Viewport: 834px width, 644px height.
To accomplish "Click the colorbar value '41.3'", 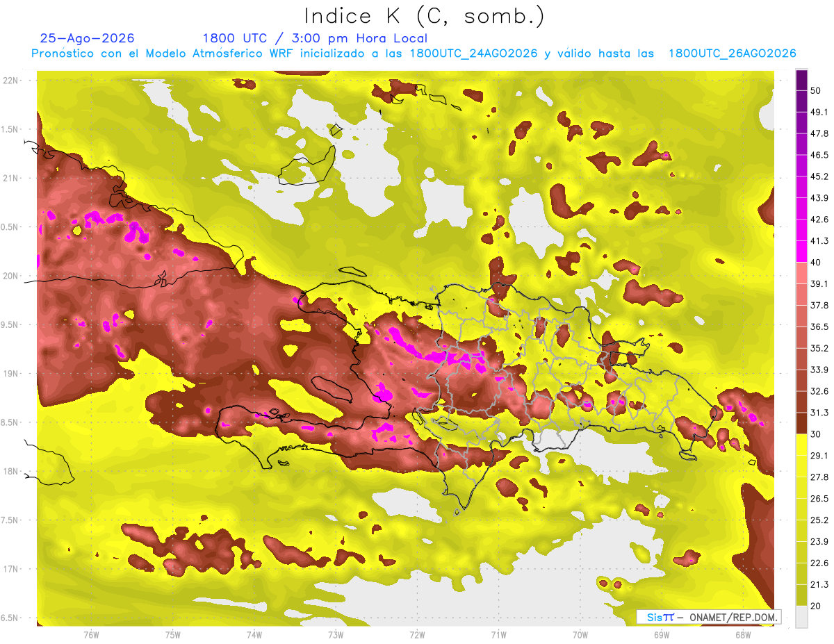I will (x=819, y=241).
